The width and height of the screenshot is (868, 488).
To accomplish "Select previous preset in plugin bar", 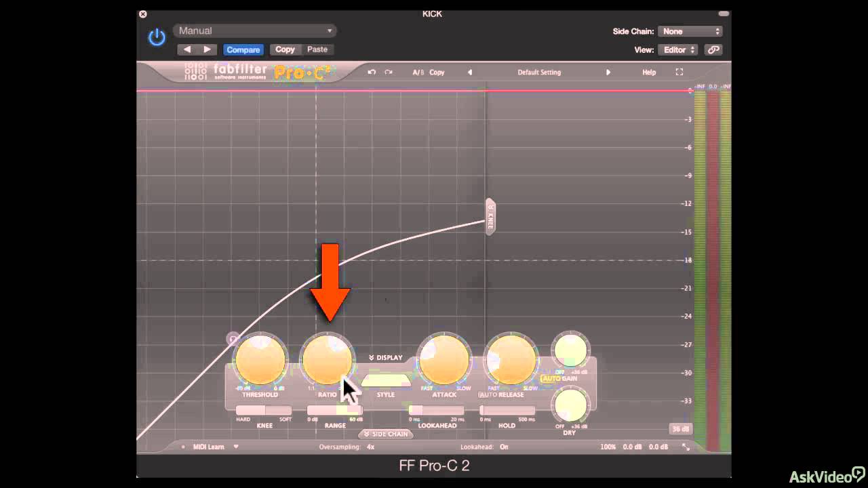I will [x=470, y=72].
